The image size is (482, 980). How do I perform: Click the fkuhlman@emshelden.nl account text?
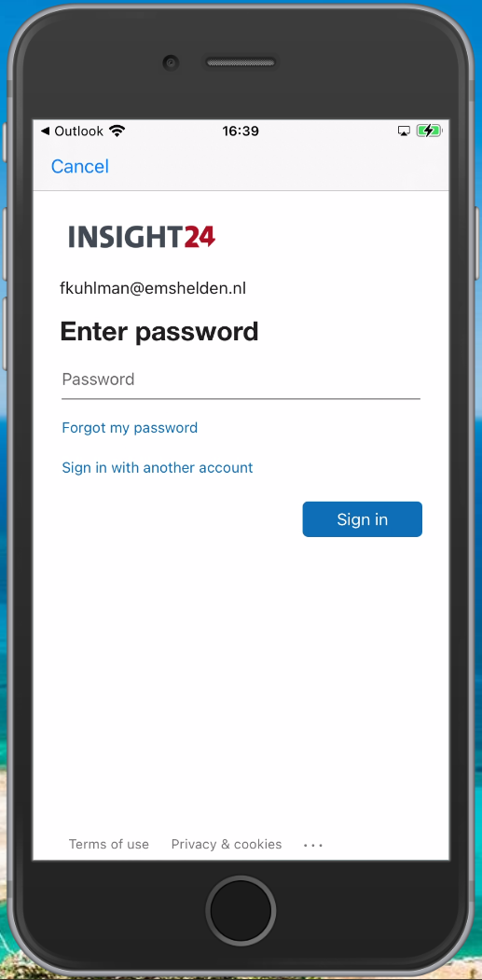click(x=153, y=289)
